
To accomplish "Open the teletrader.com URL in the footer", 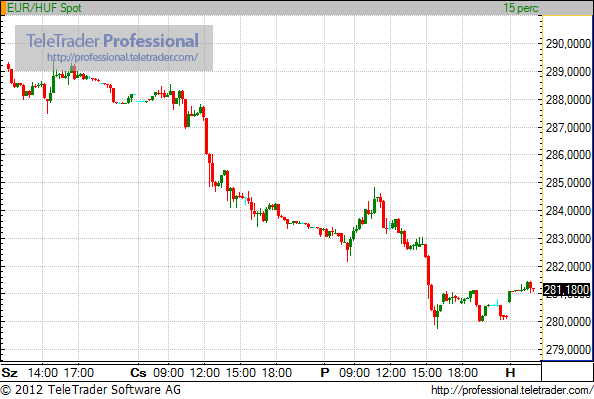I will [512, 390].
